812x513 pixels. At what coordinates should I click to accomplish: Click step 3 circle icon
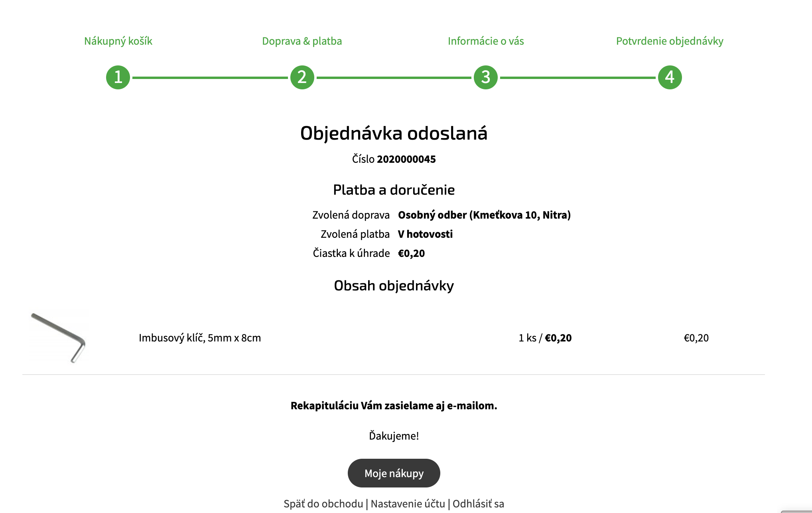pos(486,77)
